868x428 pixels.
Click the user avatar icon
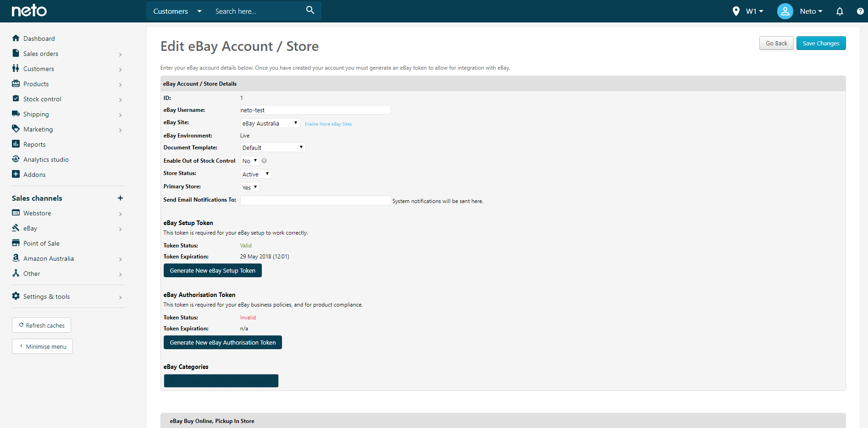coord(785,11)
